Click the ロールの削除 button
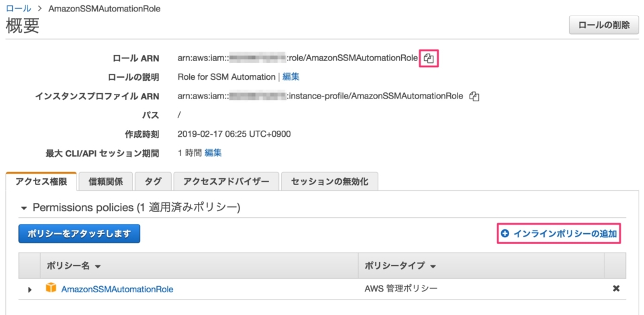 pos(604,25)
